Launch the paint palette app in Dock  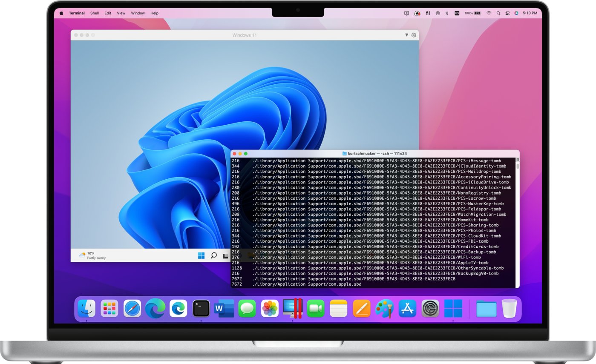384,308
